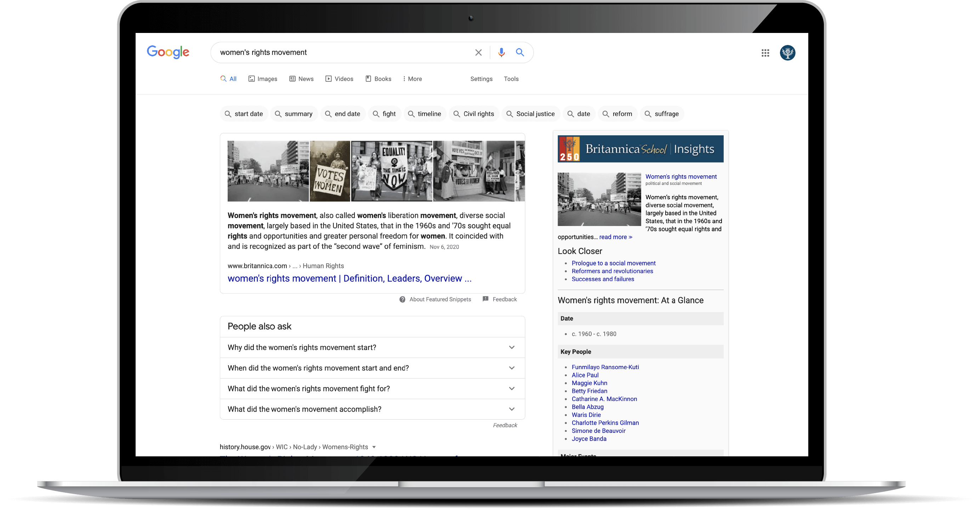
Task: Open the Britannica 'women's rights movement | Definition' result
Action: 349,279
